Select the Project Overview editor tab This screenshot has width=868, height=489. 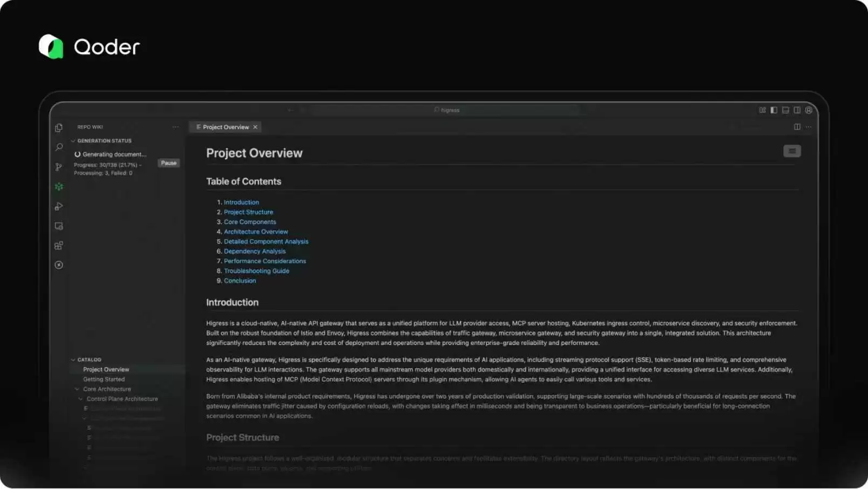pos(225,127)
